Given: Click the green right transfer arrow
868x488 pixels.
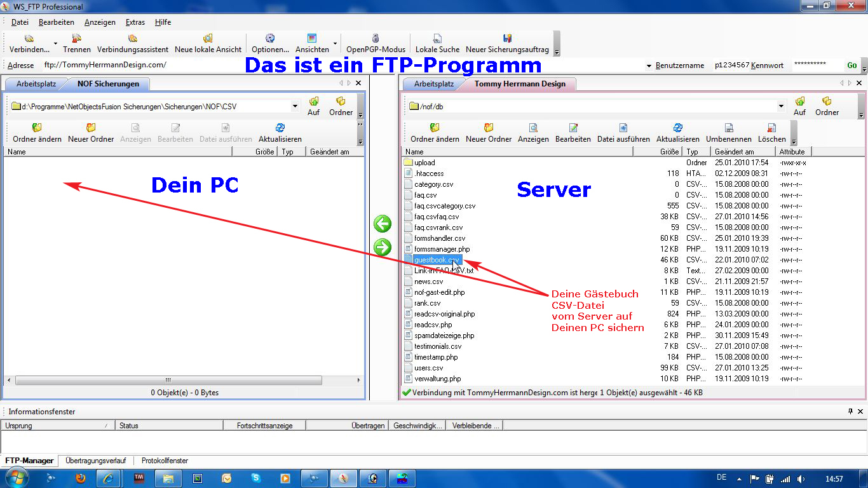Looking at the screenshot, I should point(383,247).
